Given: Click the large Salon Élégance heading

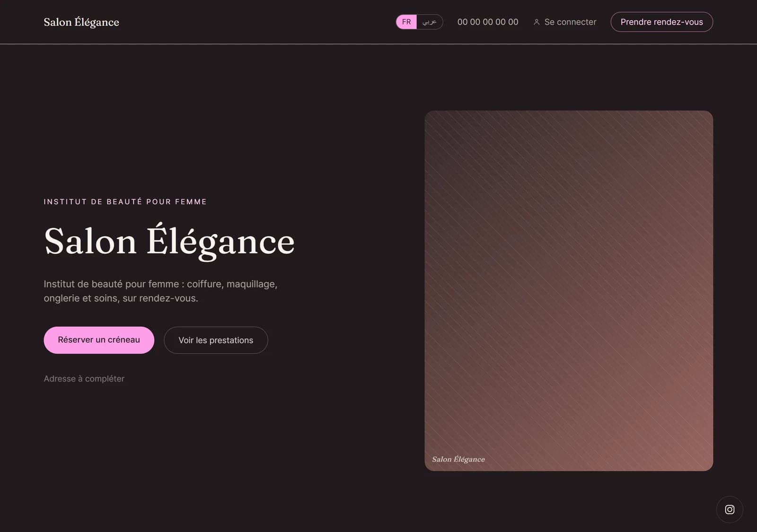Looking at the screenshot, I should [x=169, y=242].
